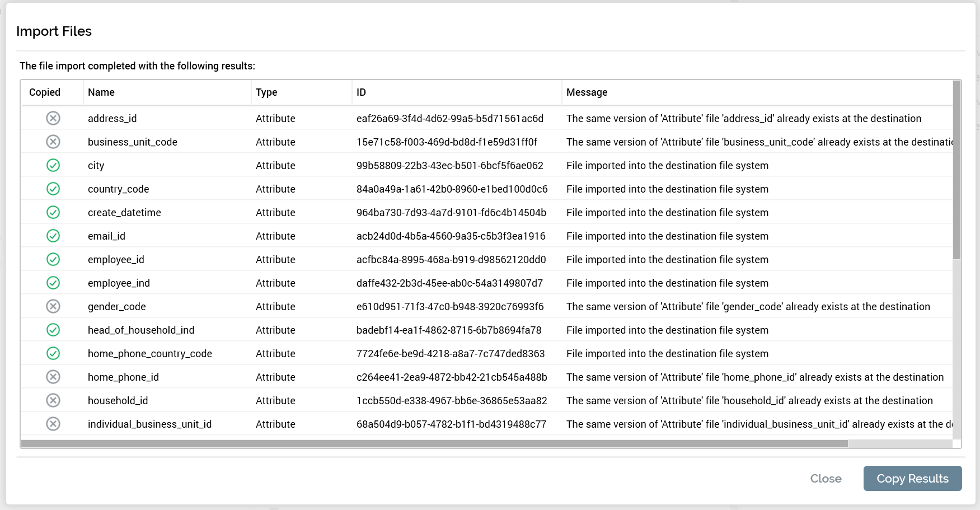Click the success icon beside country_code

53,189
